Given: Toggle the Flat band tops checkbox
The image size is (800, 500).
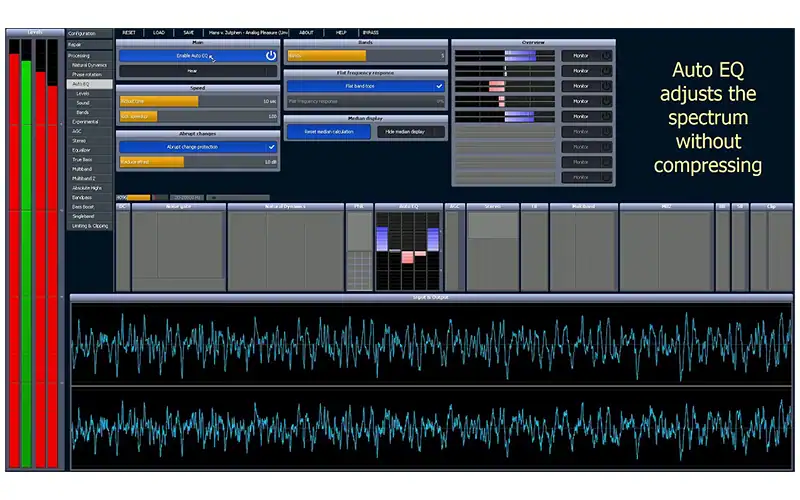Looking at the screenshot, I should coord(439,86).
